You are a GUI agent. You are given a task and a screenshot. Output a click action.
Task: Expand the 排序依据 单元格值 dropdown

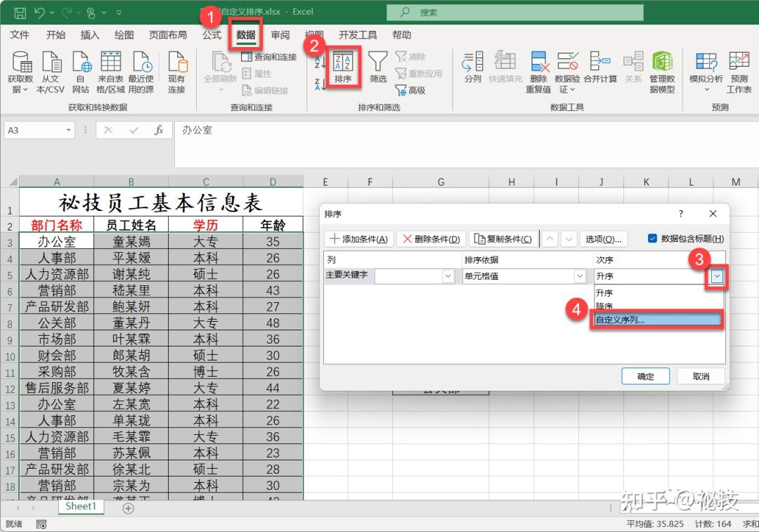click(580, 276)
